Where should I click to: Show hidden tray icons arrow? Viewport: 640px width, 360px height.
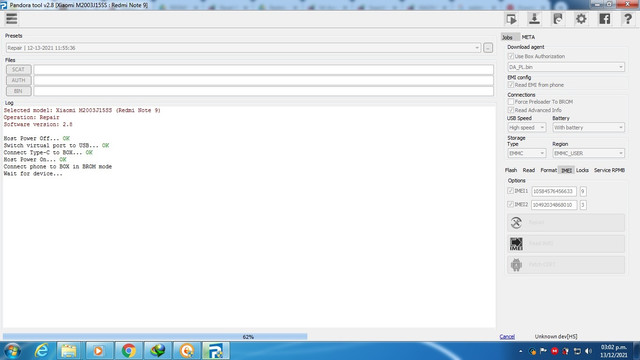(x=520, y=351)
